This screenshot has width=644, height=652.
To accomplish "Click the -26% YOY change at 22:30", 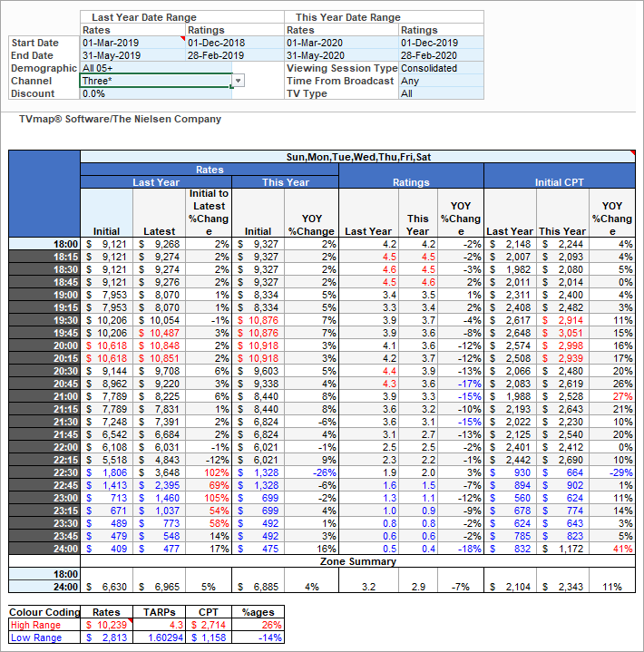I will pyautogui.click(x=311, y=472).
